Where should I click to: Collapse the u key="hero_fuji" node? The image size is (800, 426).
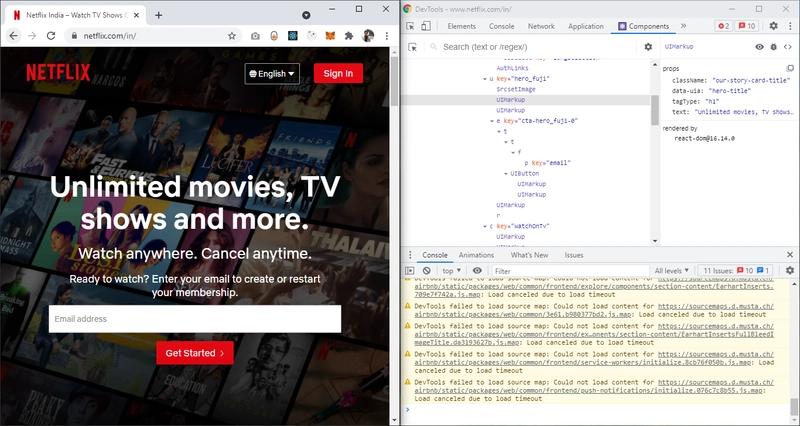(485, 79)
